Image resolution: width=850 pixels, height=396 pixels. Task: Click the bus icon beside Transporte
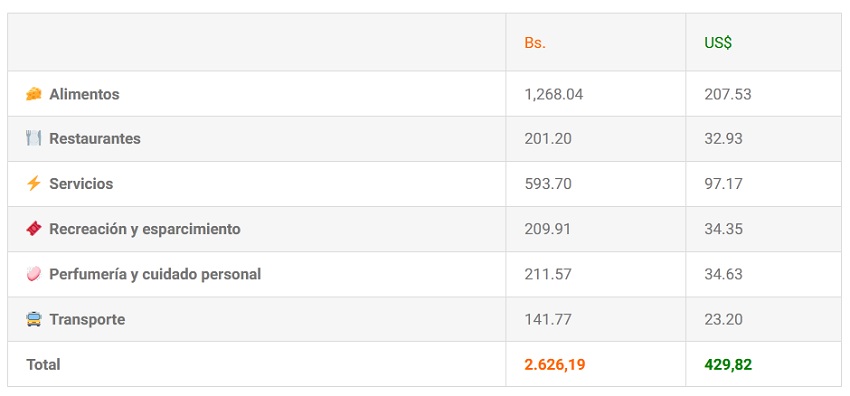[x=34, y=319]
